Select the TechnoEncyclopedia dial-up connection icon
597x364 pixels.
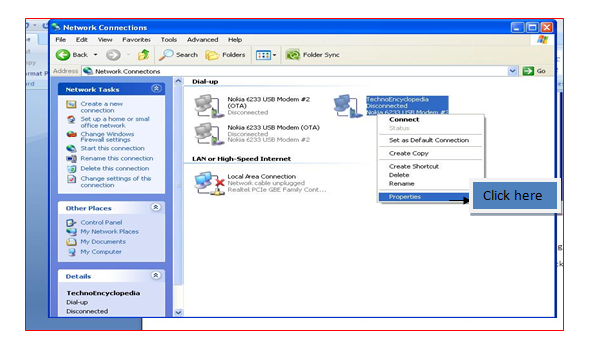pyautogui.click(x=348, y=106)
